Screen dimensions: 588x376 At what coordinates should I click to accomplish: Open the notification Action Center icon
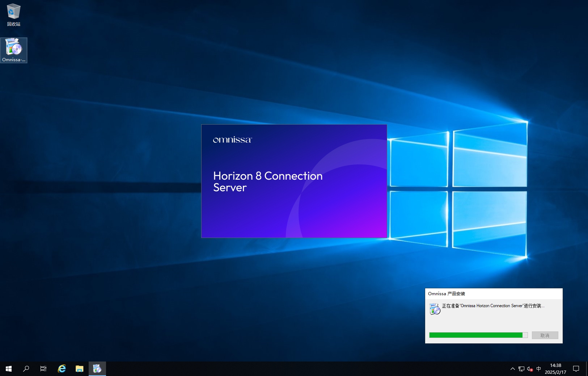[x=576, y=369]
